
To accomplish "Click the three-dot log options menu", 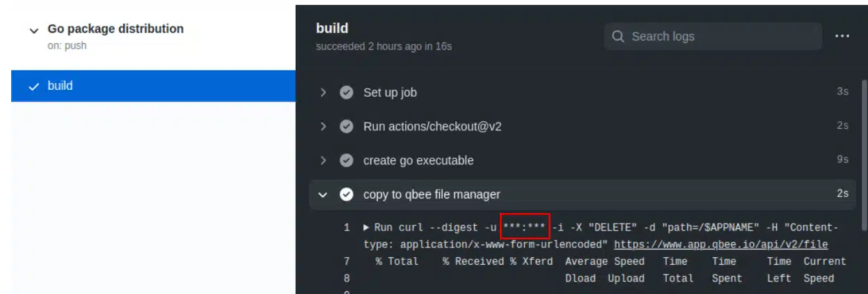I will [842, 36].
